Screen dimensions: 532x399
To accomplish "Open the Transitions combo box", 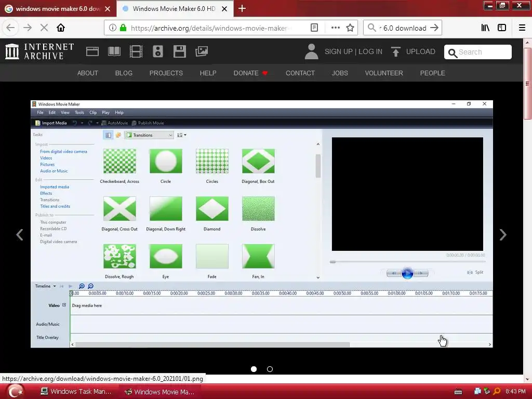I will coord(149,135).
